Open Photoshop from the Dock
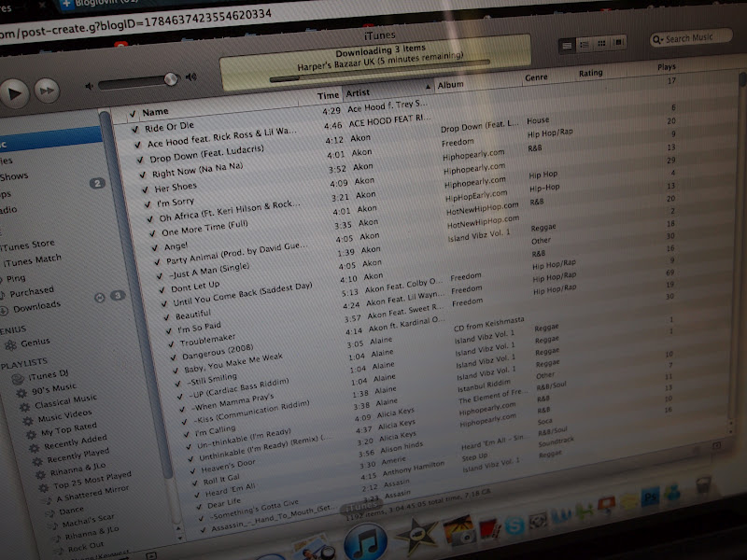This screenshot has height=560, width=747. coord(650,497)
